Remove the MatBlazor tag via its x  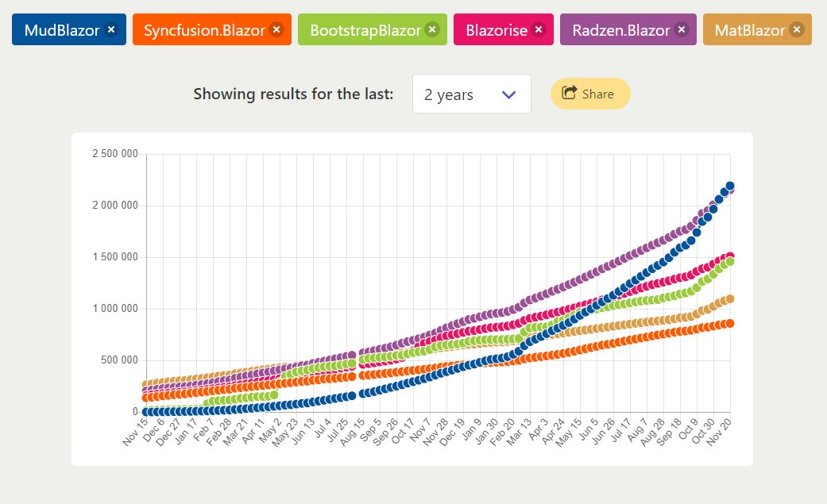click(797, 29)
